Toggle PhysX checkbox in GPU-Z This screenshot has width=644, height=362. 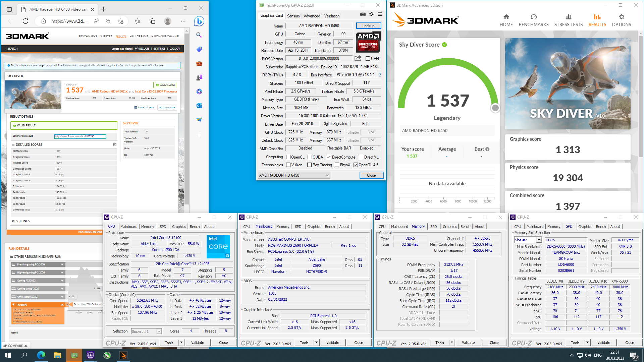point(337,165)
